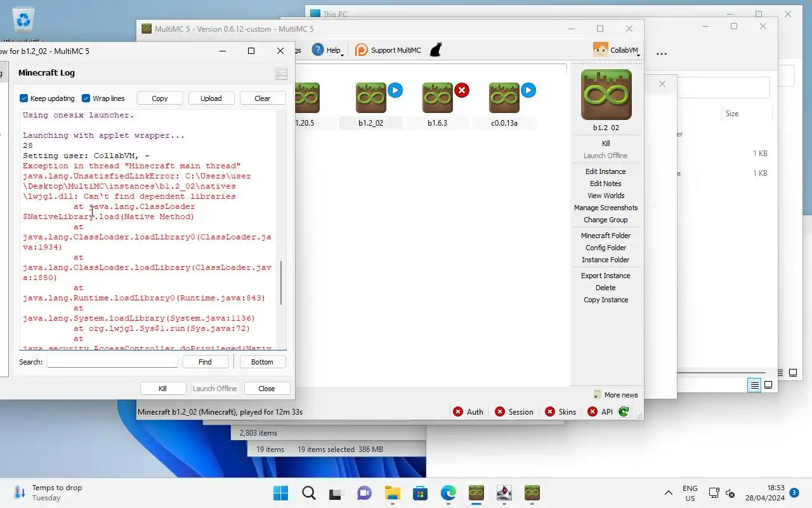Toggle the Keep updating checkbox

click(x=24, y=98)
